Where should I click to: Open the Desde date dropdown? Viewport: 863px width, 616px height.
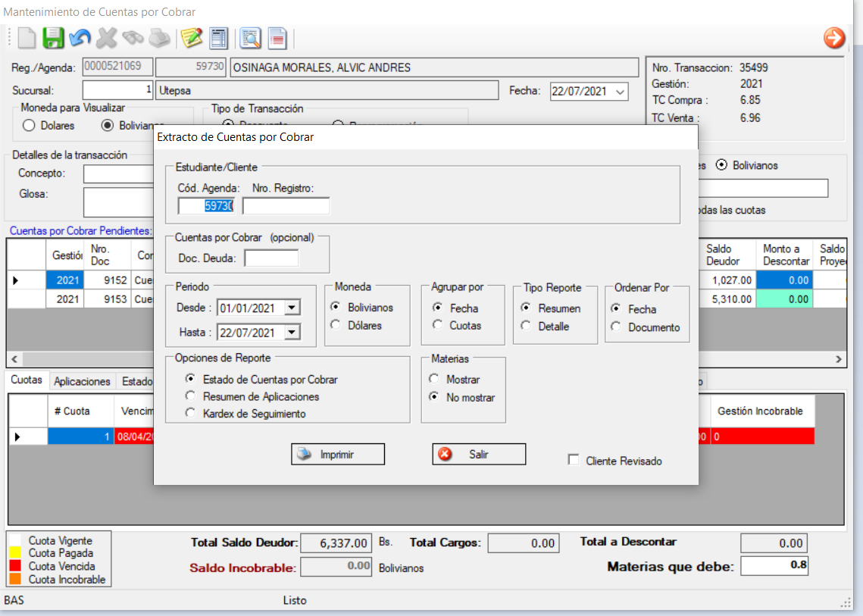click(292, 307)
